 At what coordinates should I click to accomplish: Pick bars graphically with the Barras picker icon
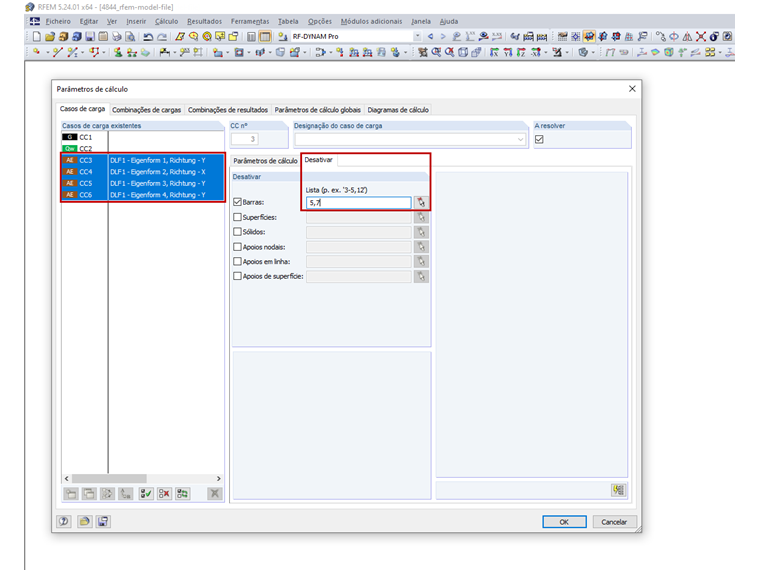click(x=421, y=203)
